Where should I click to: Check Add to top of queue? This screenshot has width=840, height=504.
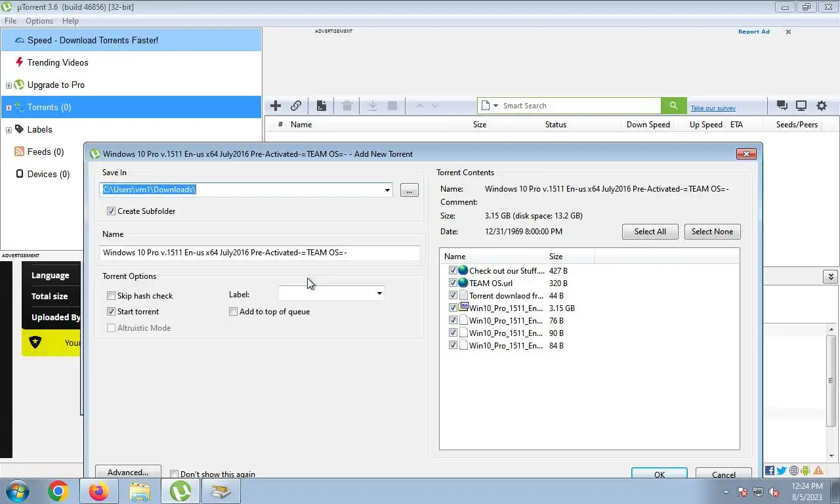[x=233, y=312]
